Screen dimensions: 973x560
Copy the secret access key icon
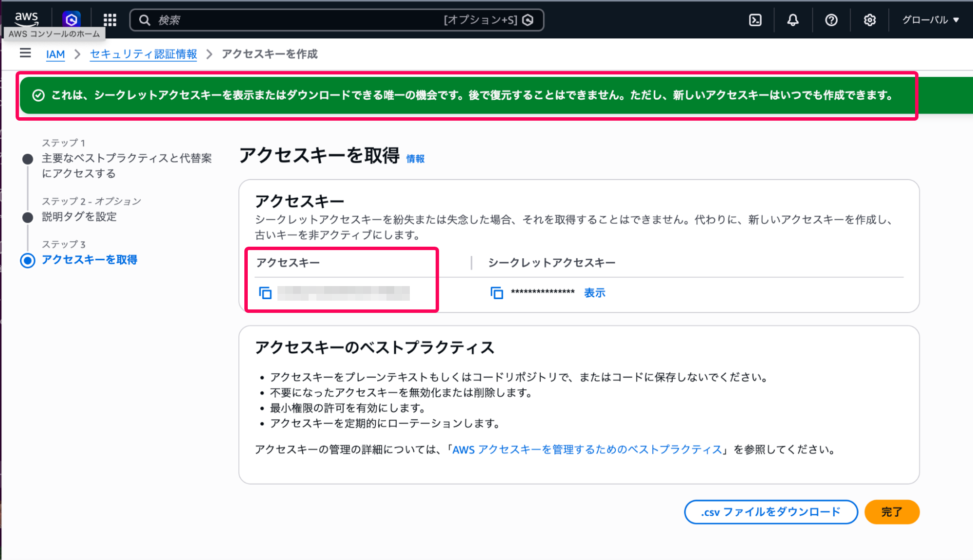point(496,293)
